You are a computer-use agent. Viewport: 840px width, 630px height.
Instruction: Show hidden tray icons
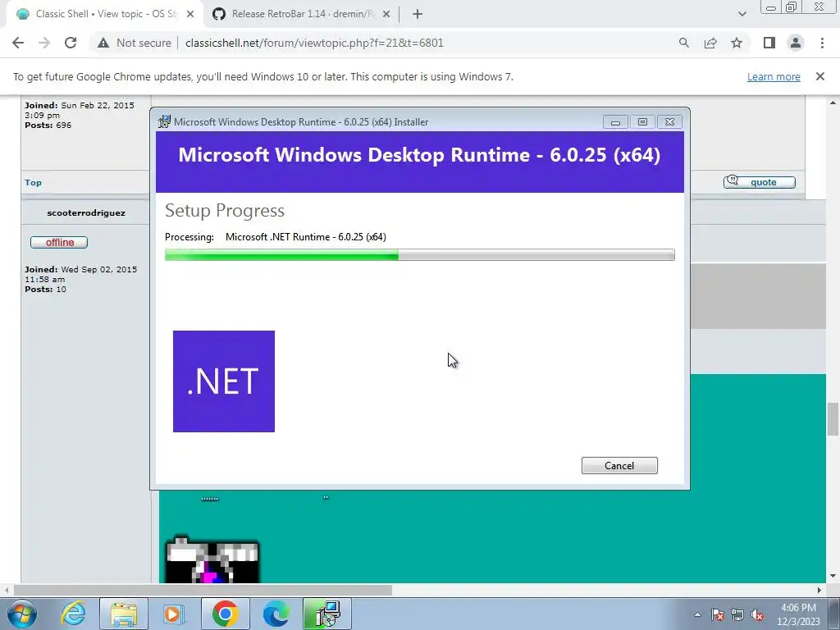point(697,614)
